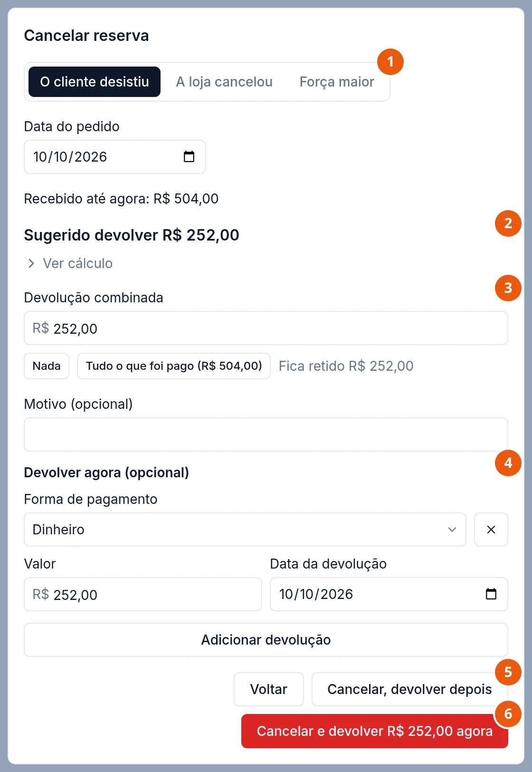Open the Forma de pagamento dropdown
Viewport: 532px width, 772px height.
tap(245, 530)
